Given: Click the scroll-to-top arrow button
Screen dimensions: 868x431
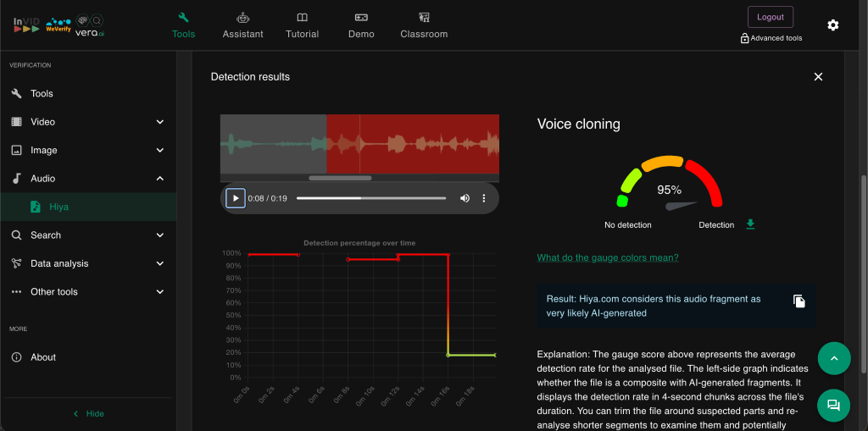Looking at the screenshot, I should point(833,359).
